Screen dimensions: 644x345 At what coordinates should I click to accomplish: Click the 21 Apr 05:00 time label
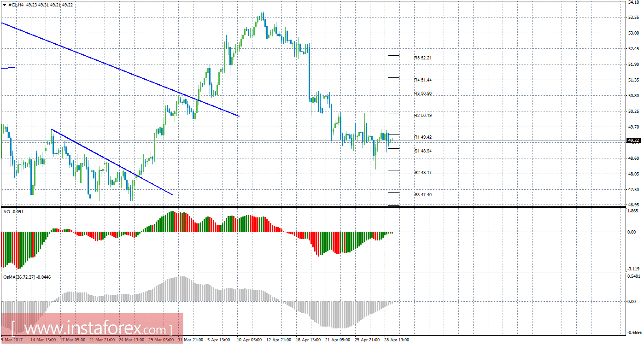(x=338, y=340)
